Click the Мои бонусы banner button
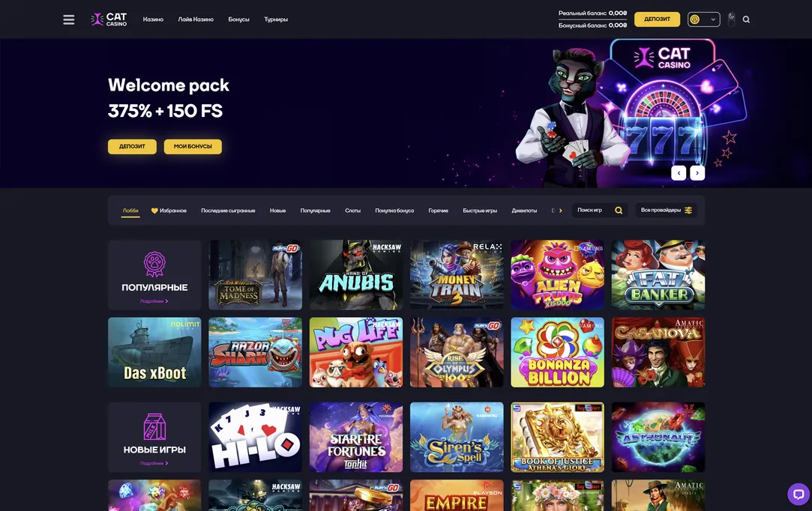Screen dimensions: 812x511 click(193, 147)
